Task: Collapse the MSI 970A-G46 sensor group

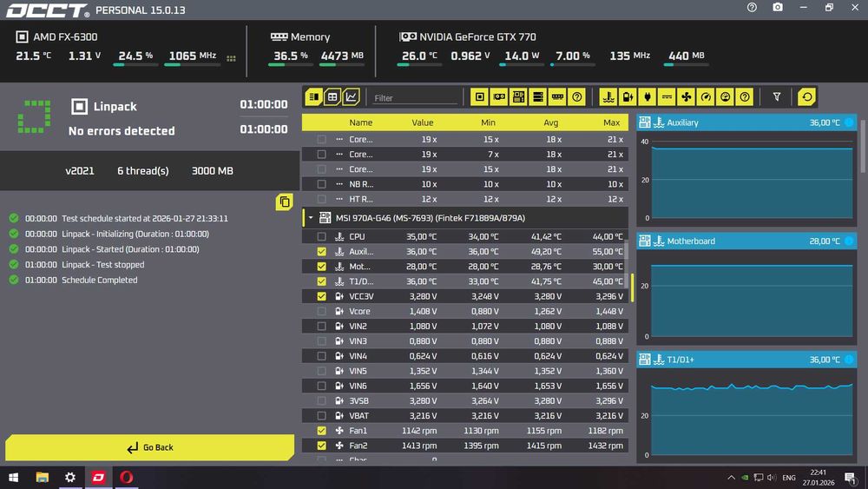Action: (x=311, y=218)
